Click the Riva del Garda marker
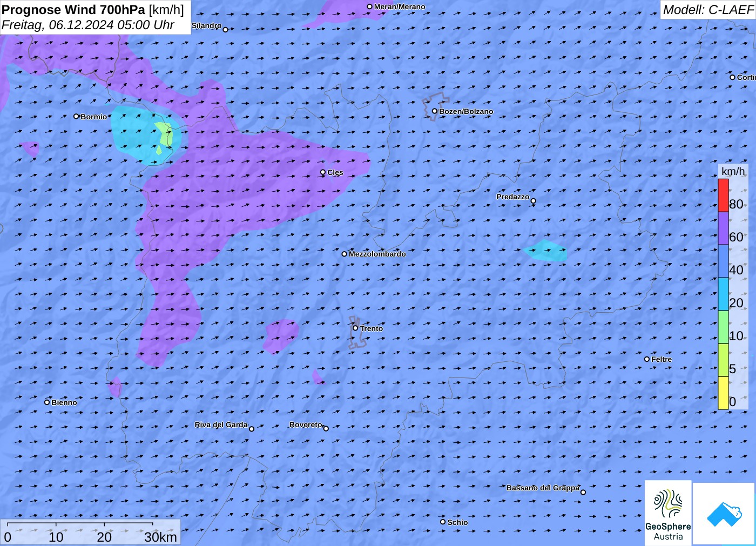The width and height of the screenshot is (756, 546). (x=251, y=429)
